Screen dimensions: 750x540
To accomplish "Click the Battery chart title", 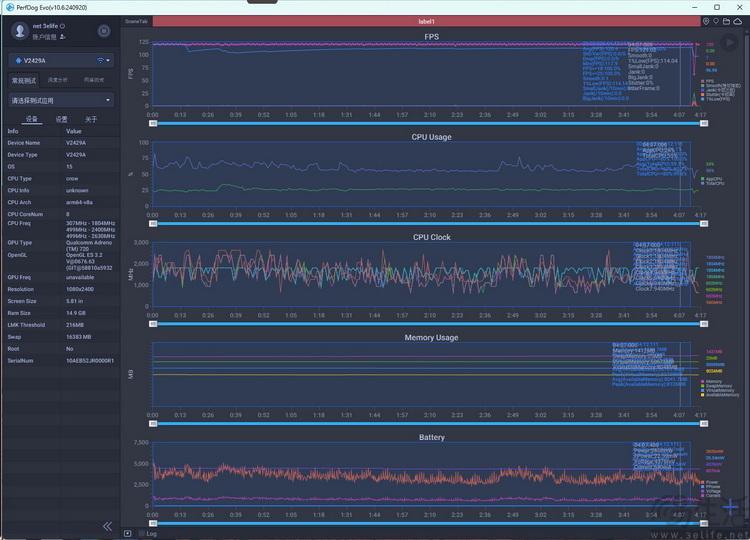I will click(431, 437).
